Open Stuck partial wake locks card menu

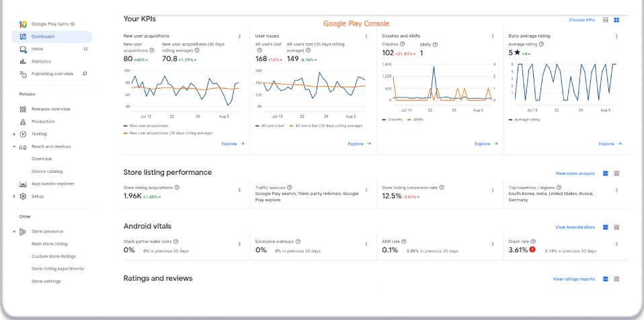[x=239, y=244]
